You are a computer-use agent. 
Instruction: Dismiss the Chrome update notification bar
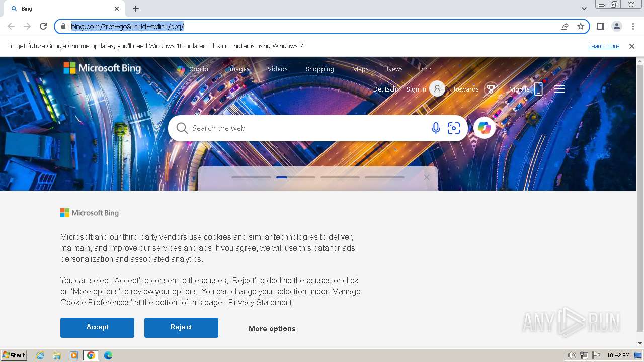coord(632,46)
